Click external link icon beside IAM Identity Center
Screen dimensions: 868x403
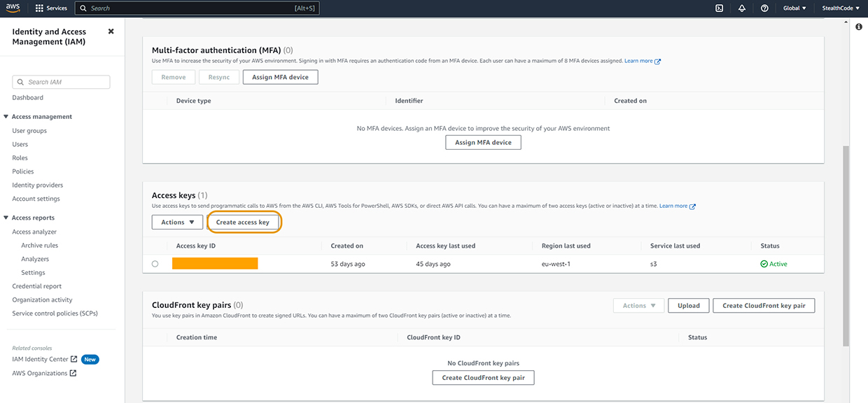pos(74,359)
